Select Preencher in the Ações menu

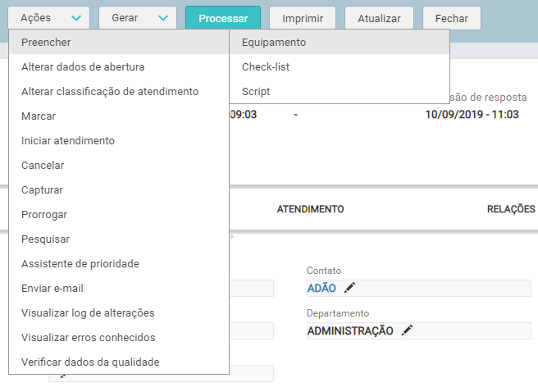(x=119, y=42)
